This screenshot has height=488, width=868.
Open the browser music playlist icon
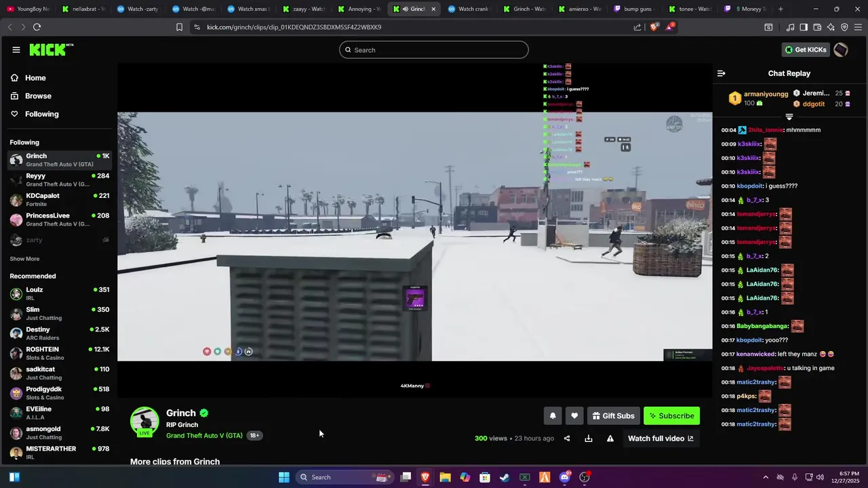tap(790, 27)
